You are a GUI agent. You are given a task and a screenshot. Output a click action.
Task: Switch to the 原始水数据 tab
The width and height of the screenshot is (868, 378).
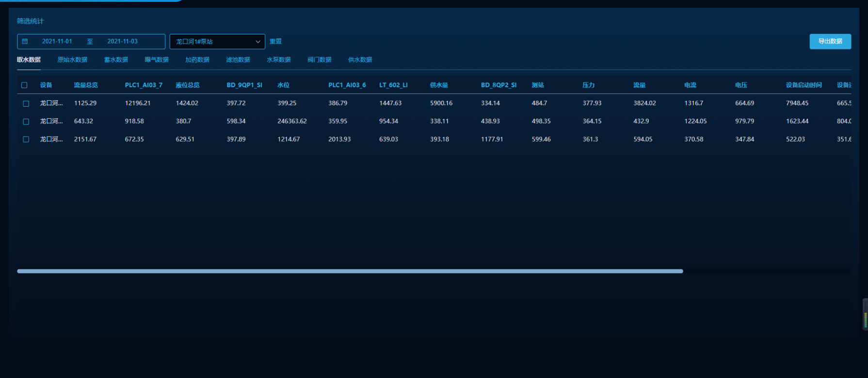click(72, 60)
